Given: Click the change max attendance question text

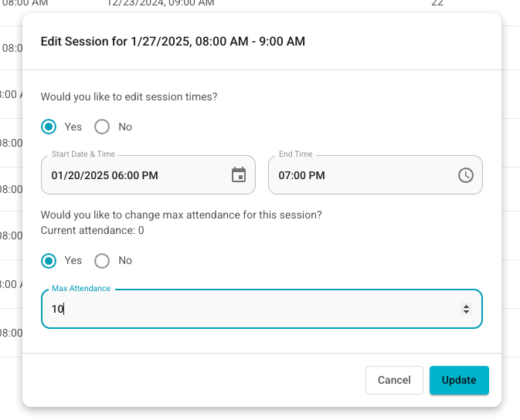Looking at the screenshot, I should click(181, 215).
